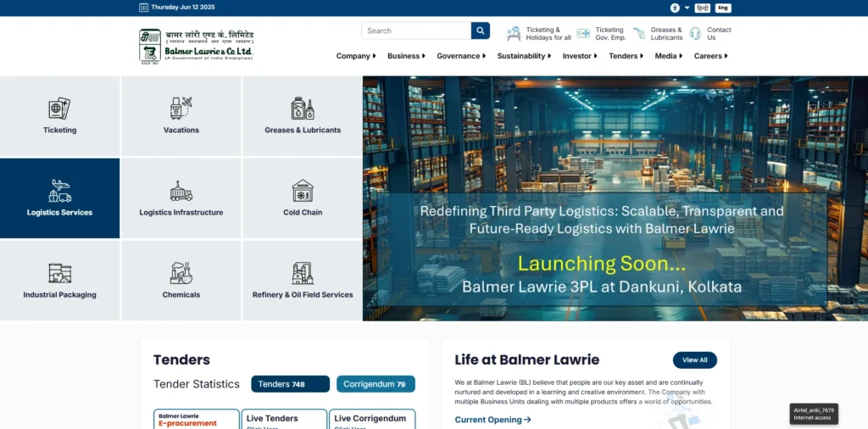This screenshot has width=868, height=429.
Task: Select the Logistics Infrastructure container icon
Action: pos(181,191)
